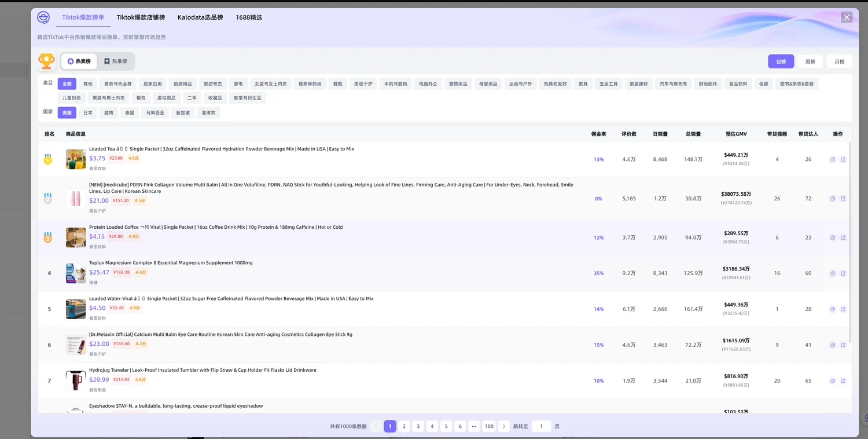The width and height of the screenshot is (868, 439).
Task: Select the 月榜 monthly ranking
Action: 839,61
